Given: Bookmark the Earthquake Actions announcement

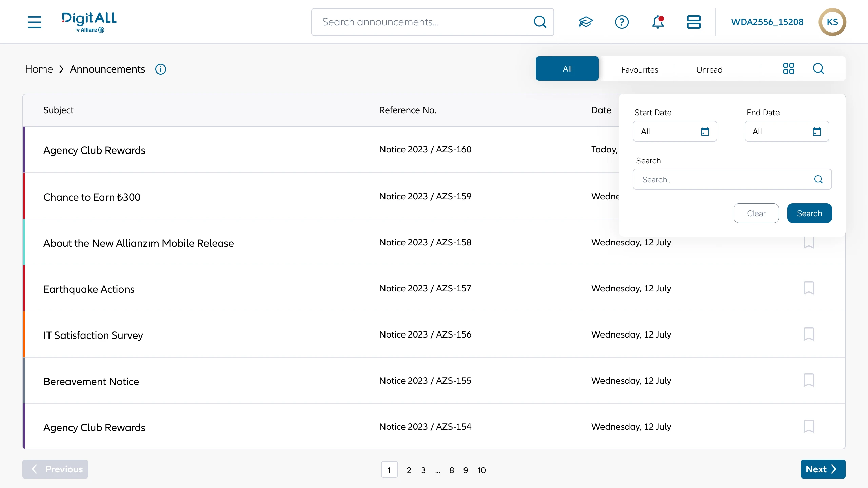Looking at the screenshot, I should click(x=809, y=288).
